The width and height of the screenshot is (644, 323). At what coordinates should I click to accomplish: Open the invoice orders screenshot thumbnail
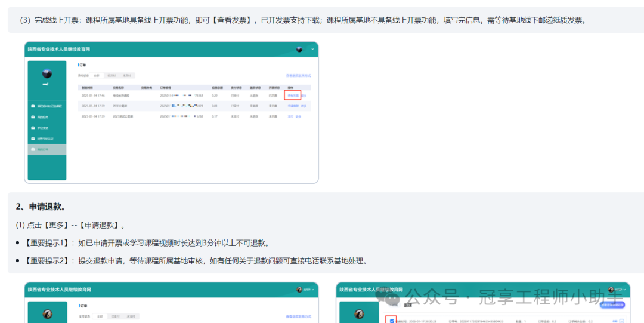pos(171,112)
